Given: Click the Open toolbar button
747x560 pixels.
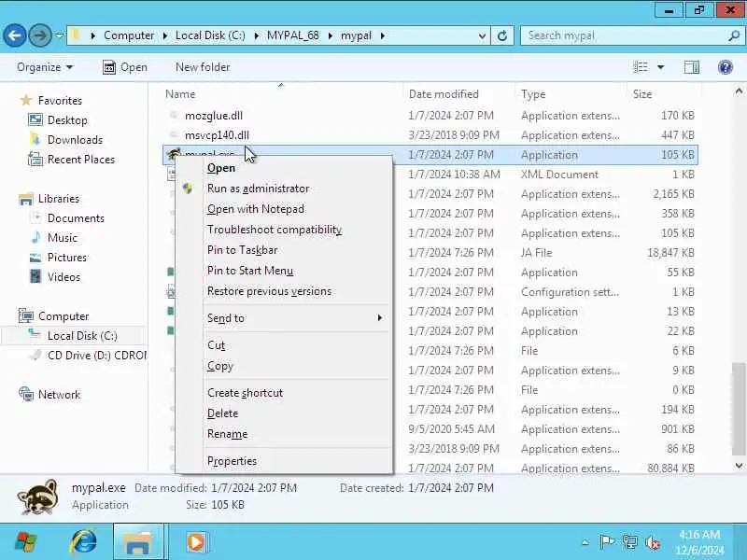Looking at the screenshot, I should [x=125, y=67].
